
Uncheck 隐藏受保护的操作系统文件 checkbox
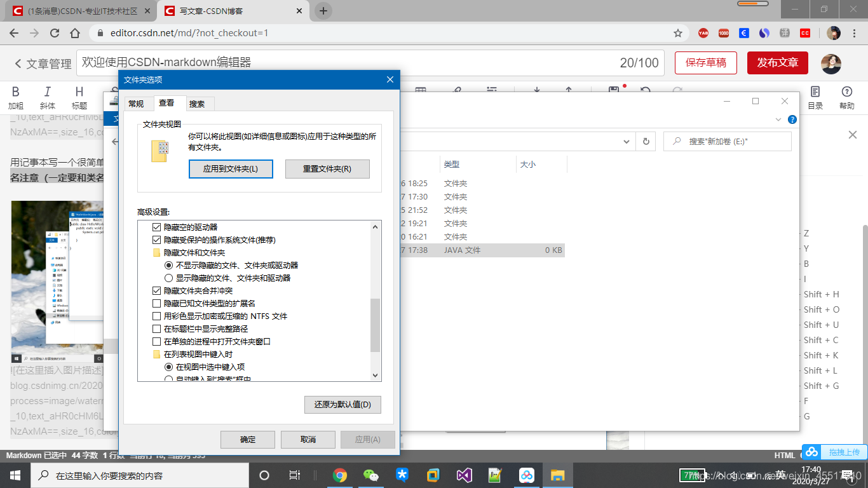pos(157,240)
